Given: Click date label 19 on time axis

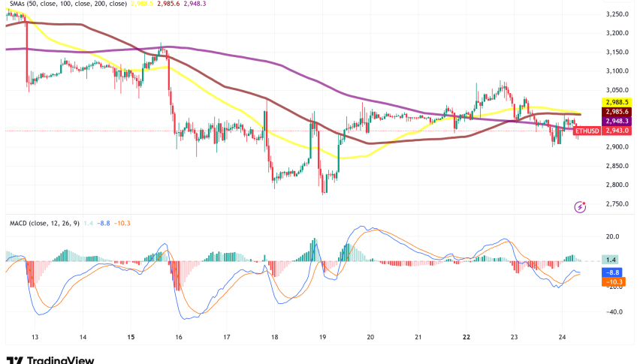Looking at the screenshot, I should 322,336.
